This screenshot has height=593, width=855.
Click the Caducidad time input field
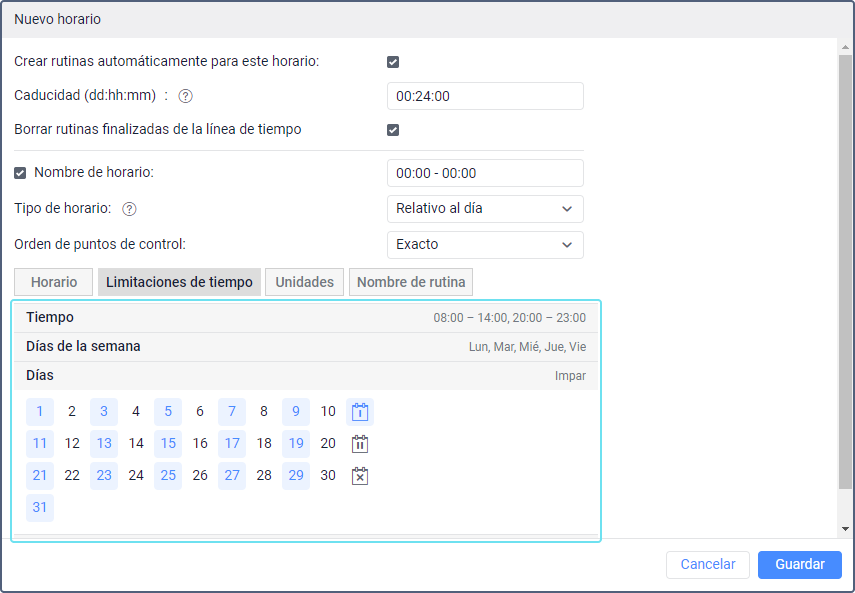click(485, 96)
